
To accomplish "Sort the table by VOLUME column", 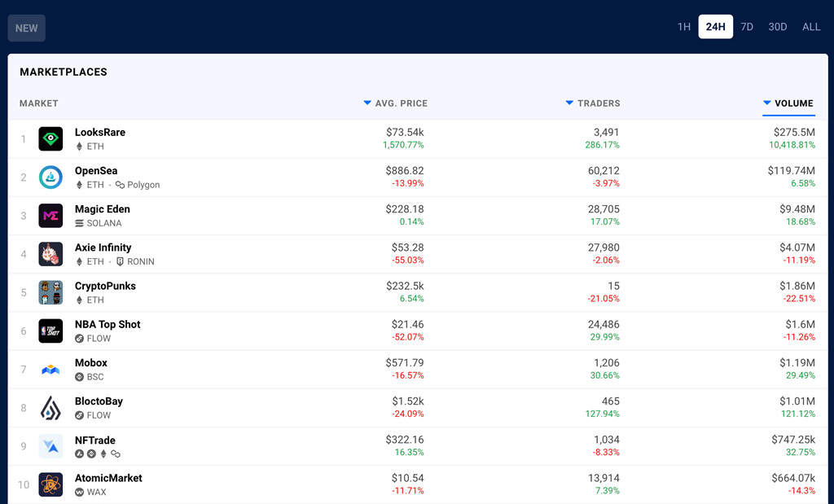I will [x=788, y=103].
